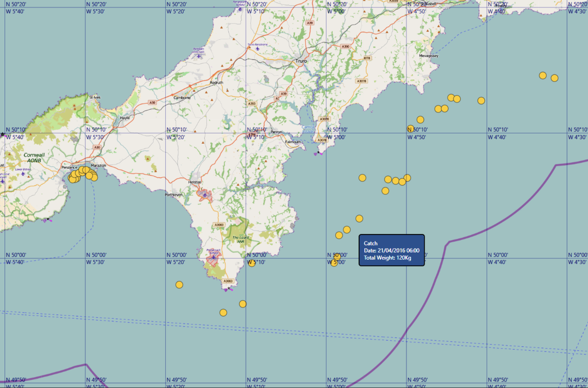Select the A390 road shield
The image size is (588, 388).
[x=346, y=47]
